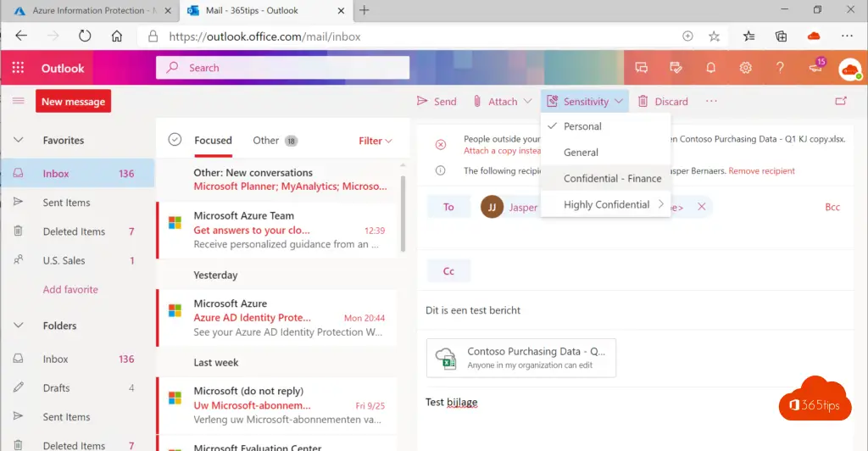Click the browser address bar URL
Screen dimensions: 868x451
pos(264,36)
